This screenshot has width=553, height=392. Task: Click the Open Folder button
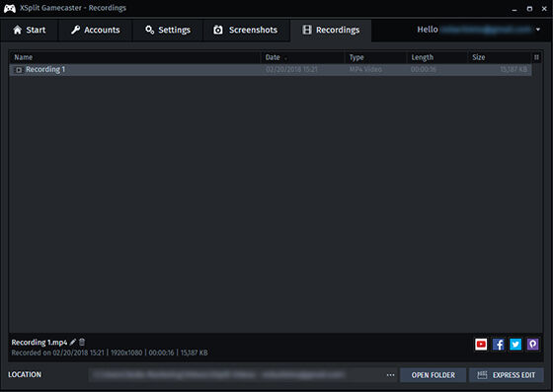click(434, 375)
